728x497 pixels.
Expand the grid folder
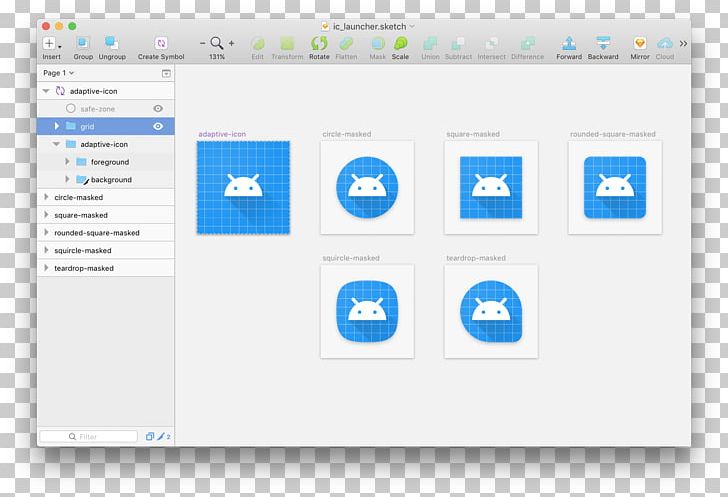(x=57, y=126)
